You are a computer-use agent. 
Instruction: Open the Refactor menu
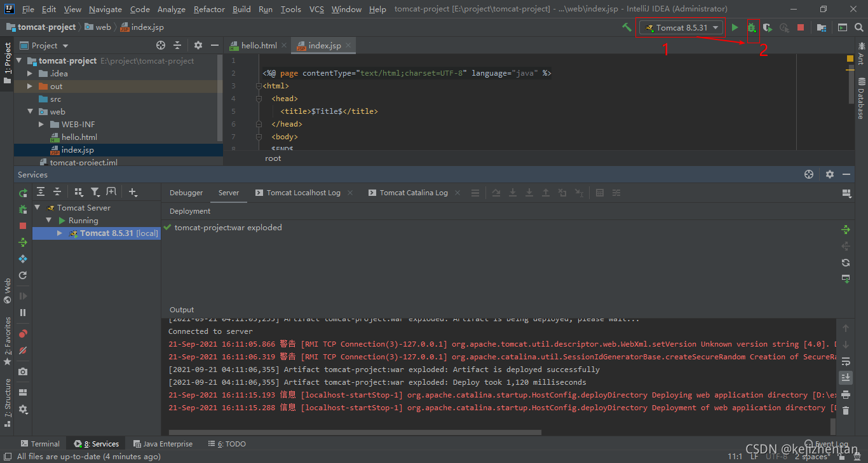(x=209, y=9)
